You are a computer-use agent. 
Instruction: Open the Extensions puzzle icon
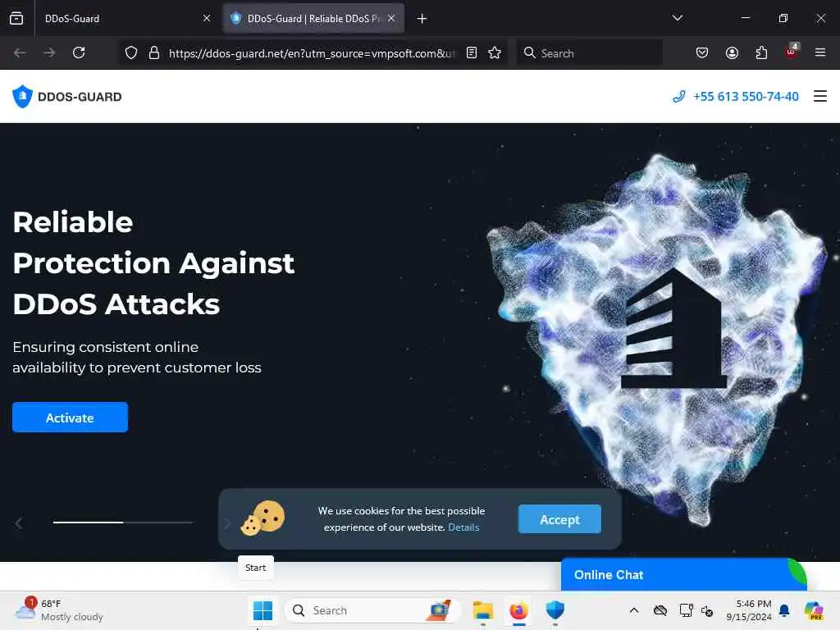pos(761,52)
